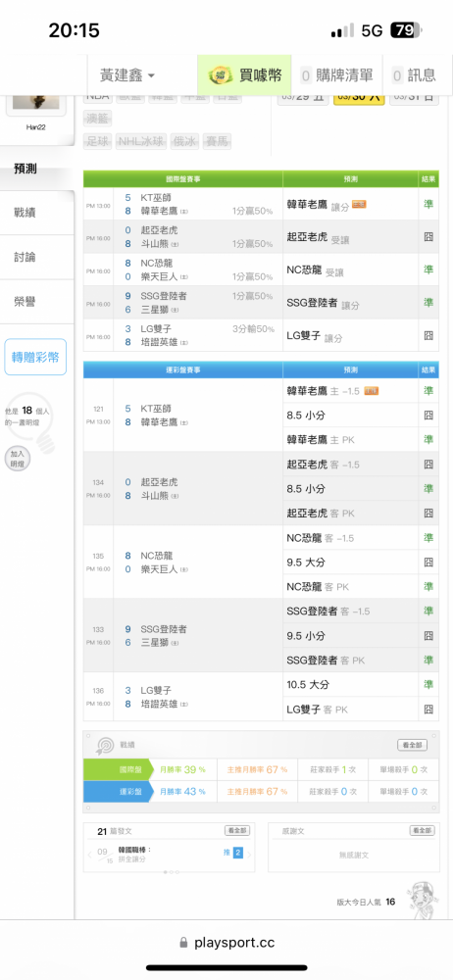Viewport: 453px width, 980px height.
Task: Click 看全部 in the 戰績 panel
Action: [x=413, y=745]
